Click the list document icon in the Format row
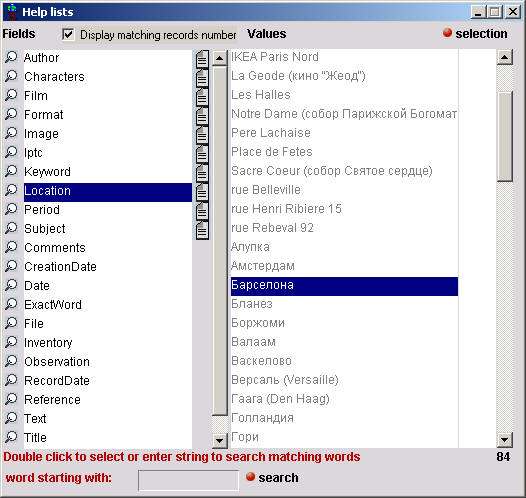The height and width of the screenshot is (498, 526). pyautogui.click(x=202, y=116)
